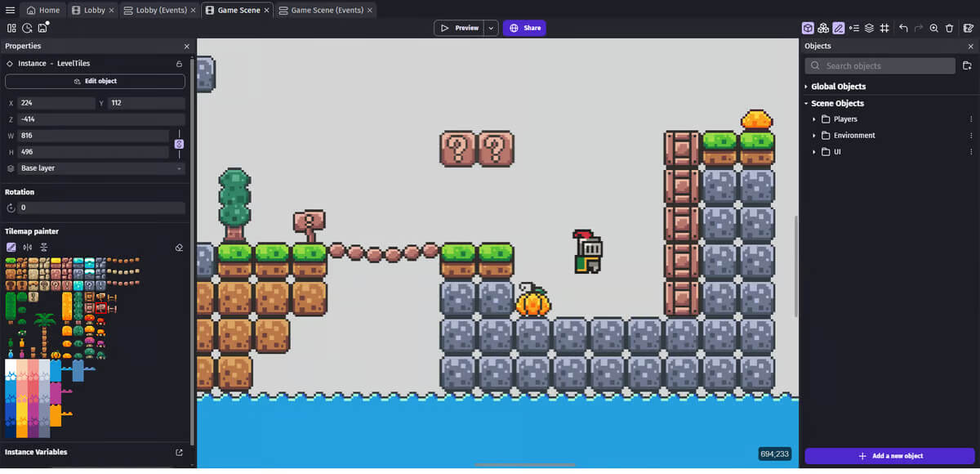Open Environment folder options menu

tap(971, 136)
